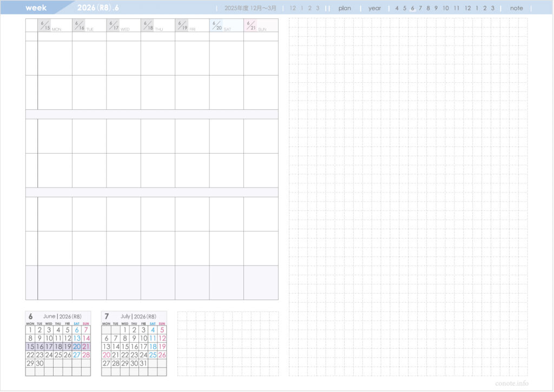Open the note tab
Image resolution: width=554 pixels, height=392 pixels.
click(516, 8)
